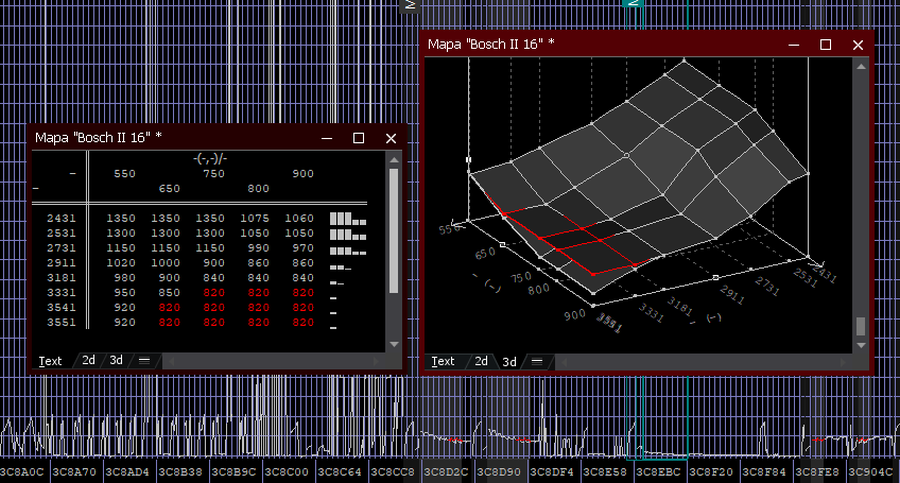
Task: Maximize the right Bosch II 16 3d window
Action: (825, 45)
